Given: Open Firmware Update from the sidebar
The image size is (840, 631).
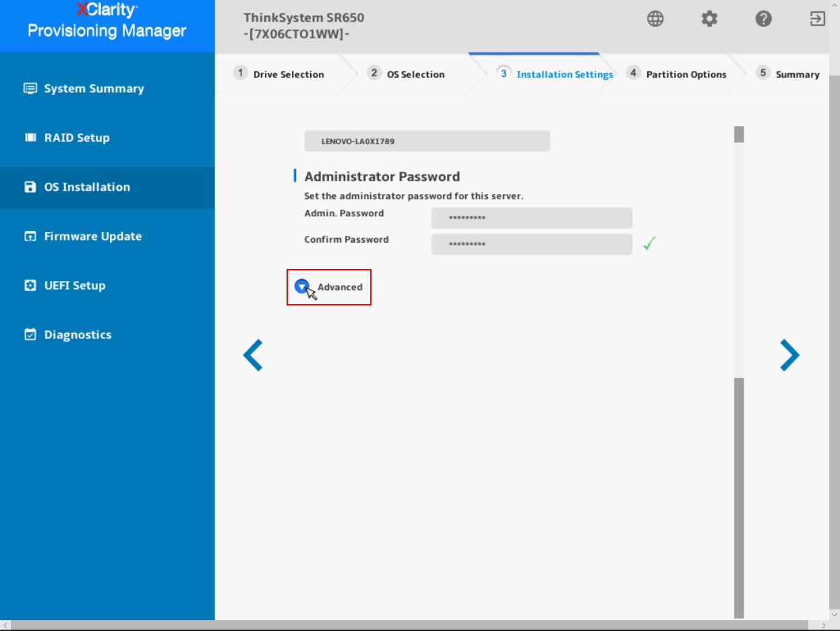Looking at the screenshot, I should [x=107, y=236].
